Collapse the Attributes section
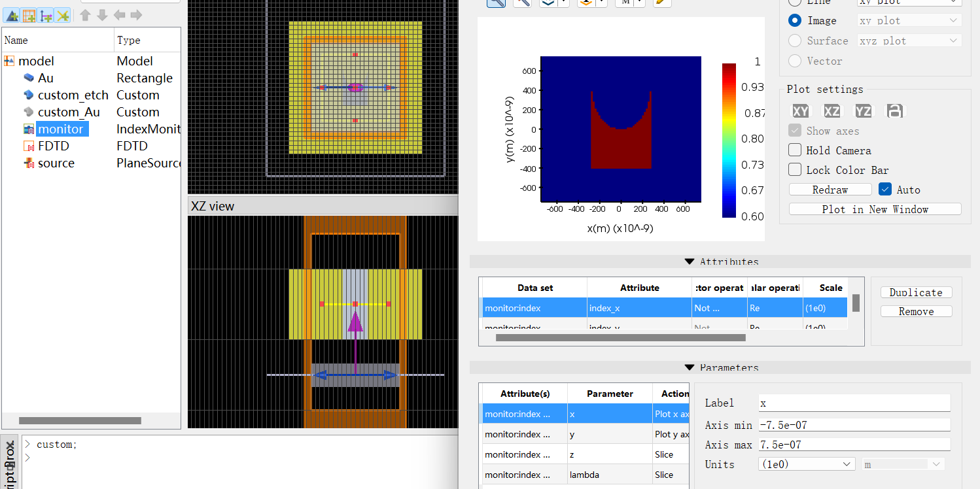The height and width of the screenshot is (489, 980). click(689, 261)
